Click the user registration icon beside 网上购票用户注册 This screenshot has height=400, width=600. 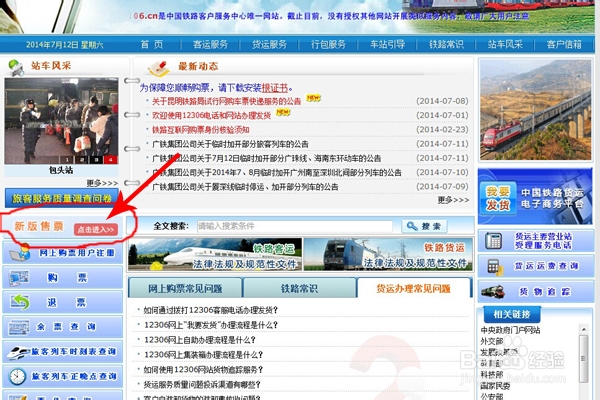[x=20, y=253]
